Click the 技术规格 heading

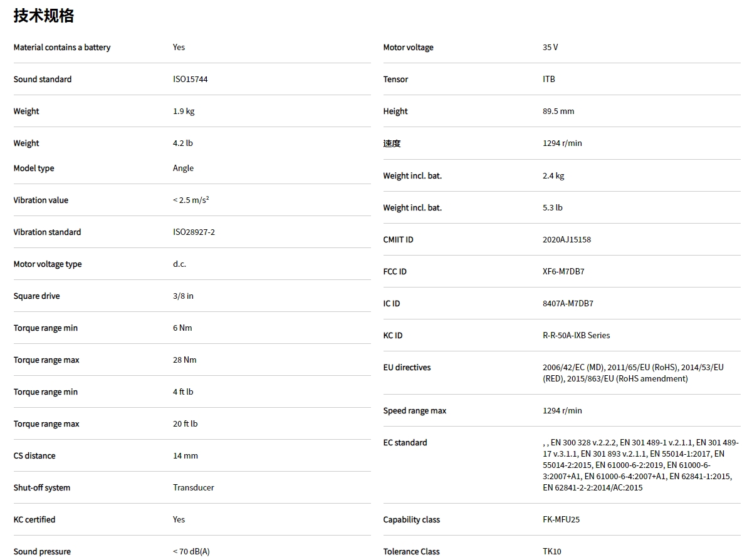44,16
